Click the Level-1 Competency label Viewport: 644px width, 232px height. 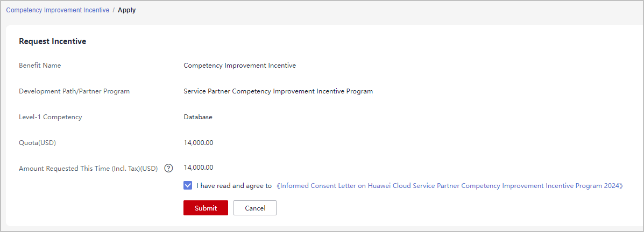(51, 117)
